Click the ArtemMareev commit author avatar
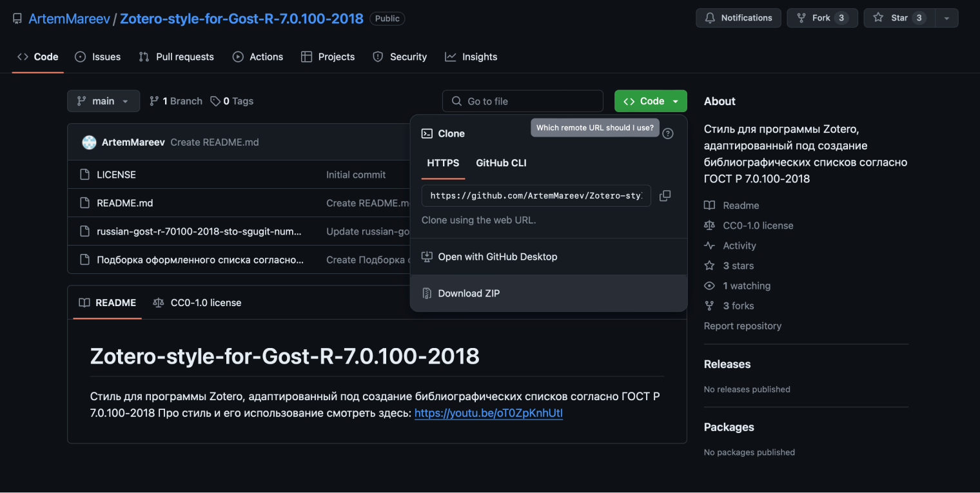Screen dimensions: 980x493 pyautogui.click(x=89, y=142)
